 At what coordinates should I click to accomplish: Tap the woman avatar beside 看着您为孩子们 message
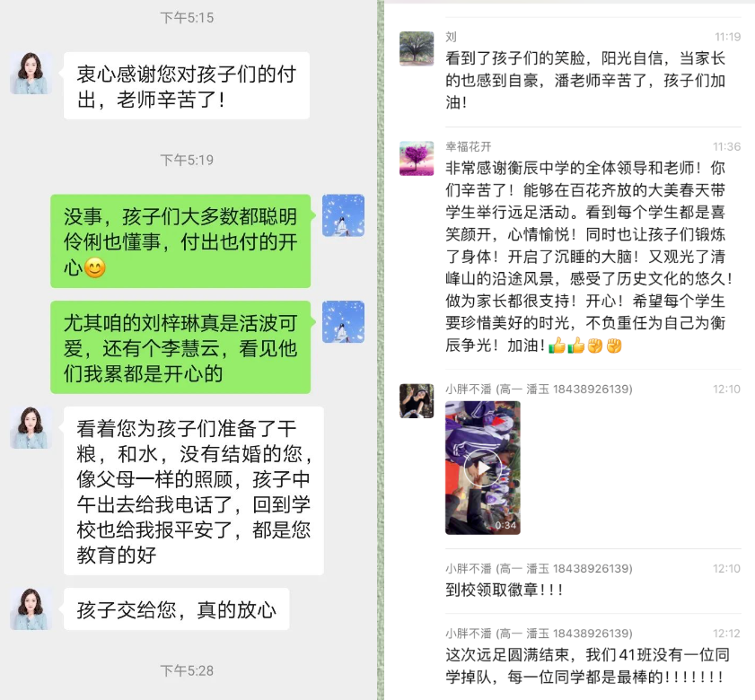coord(31,427)
